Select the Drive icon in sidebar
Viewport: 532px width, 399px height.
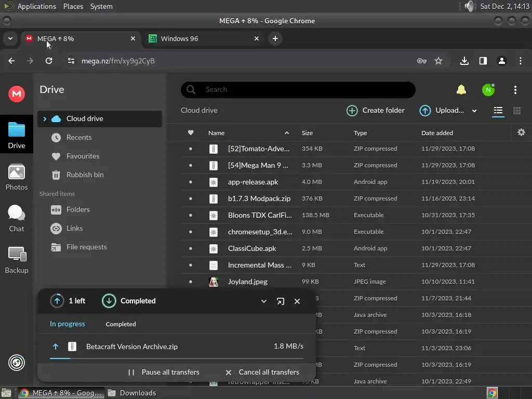pyautogui.click(x=16, y=135)
